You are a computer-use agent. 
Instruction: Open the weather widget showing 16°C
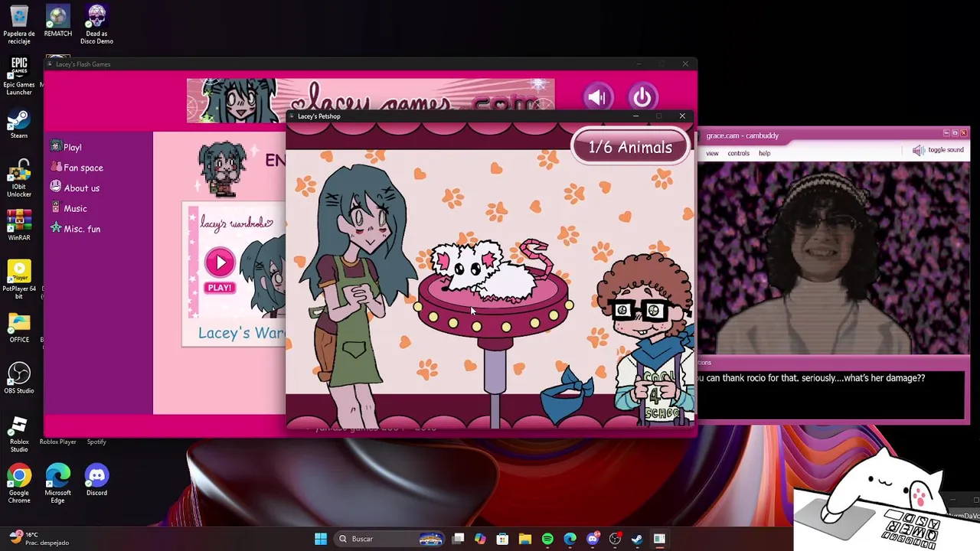click(x=38, y=539)
